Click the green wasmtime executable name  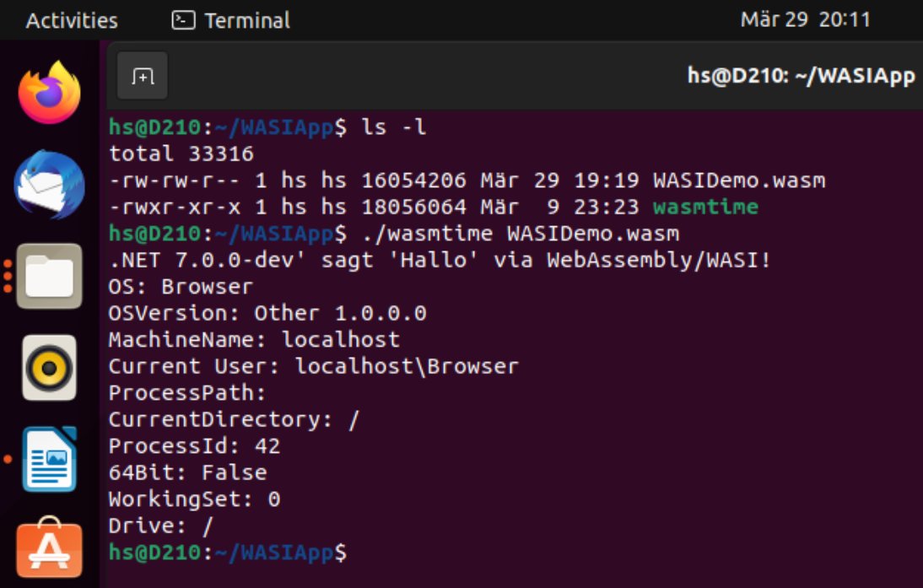point(706,207)
